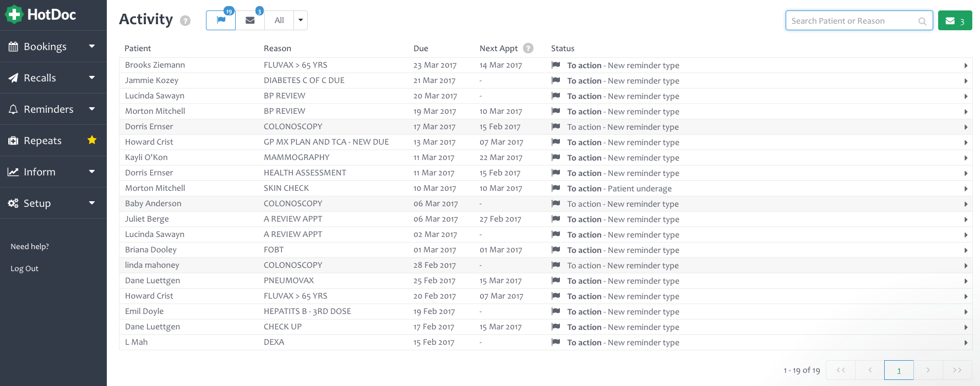The width and height of the screenshot is (980, 386).
Task: Expand the row arrow for Lucinda Sawayn BP REVIEW
Action: 966,96
